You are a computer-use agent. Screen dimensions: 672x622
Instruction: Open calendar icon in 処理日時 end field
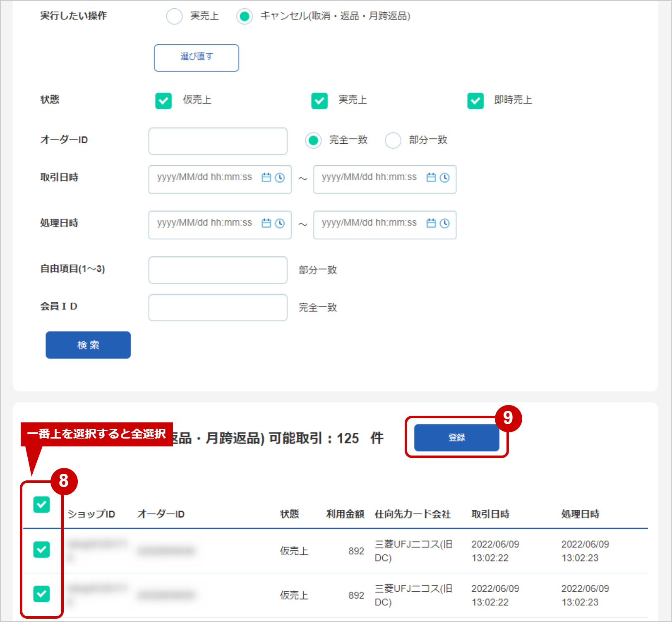point(431,223)
